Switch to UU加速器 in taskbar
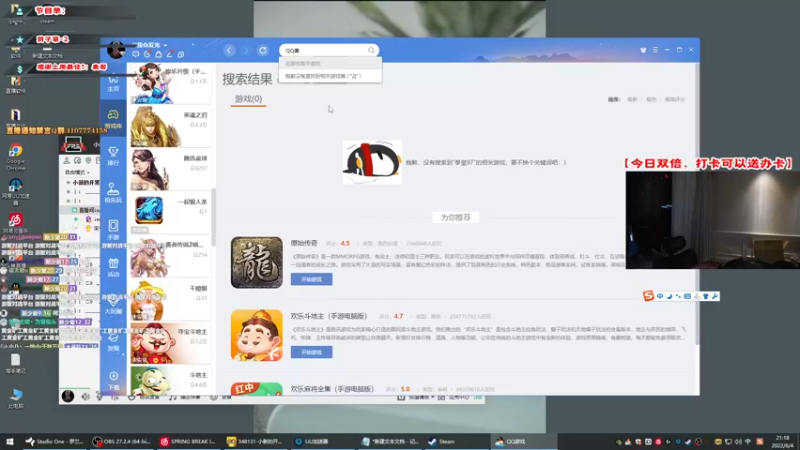The width and height of the screenshot is (800, 450). [312, 441]
